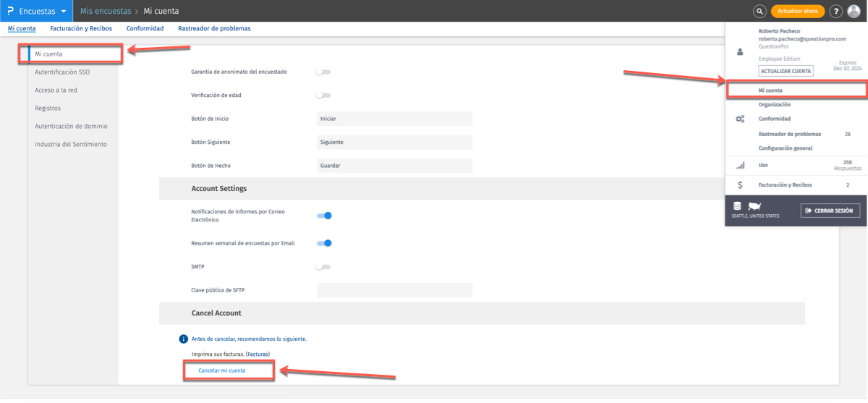Click 'Antes de cancelar, recomendamos lo siguiente.' text
Viewport: 868px width, 403px height.
(249, 339)
